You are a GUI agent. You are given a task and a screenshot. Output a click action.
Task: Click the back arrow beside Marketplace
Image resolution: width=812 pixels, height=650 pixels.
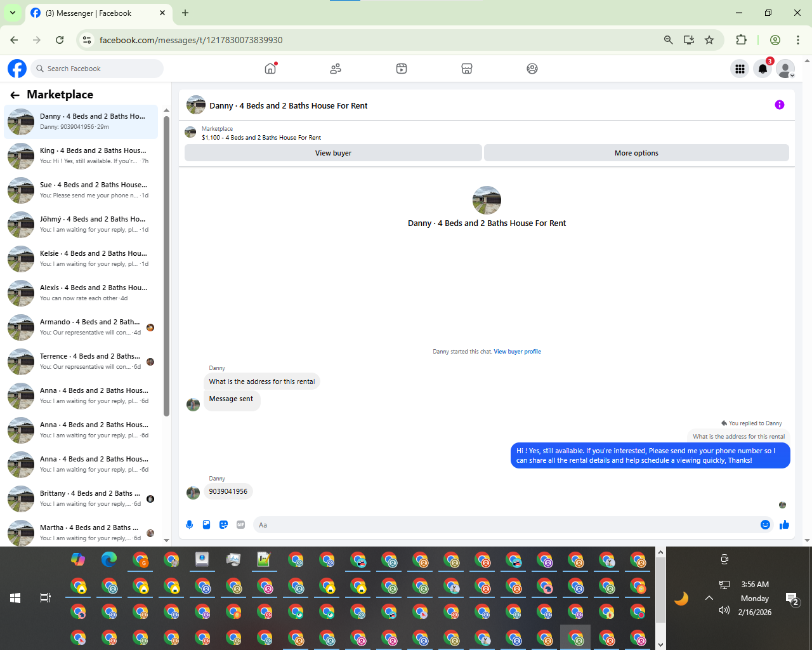click(x=15, y=95)
